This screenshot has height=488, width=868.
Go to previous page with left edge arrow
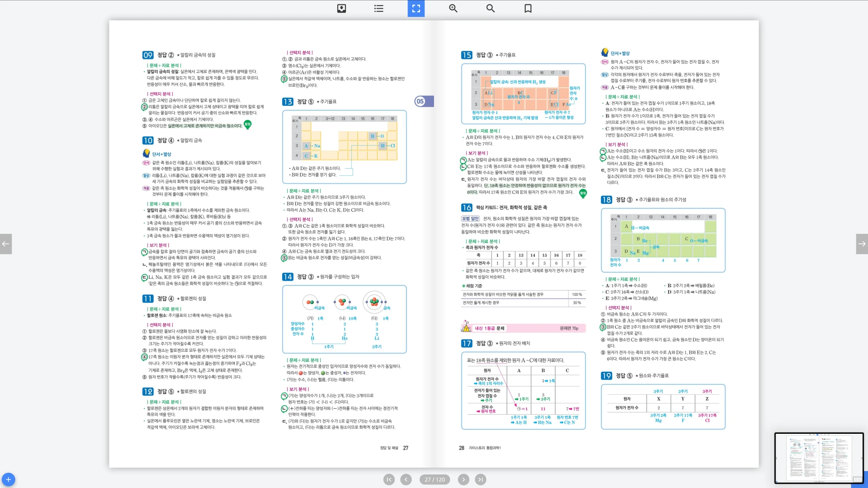pyautogui.click(x=6, y=244)
